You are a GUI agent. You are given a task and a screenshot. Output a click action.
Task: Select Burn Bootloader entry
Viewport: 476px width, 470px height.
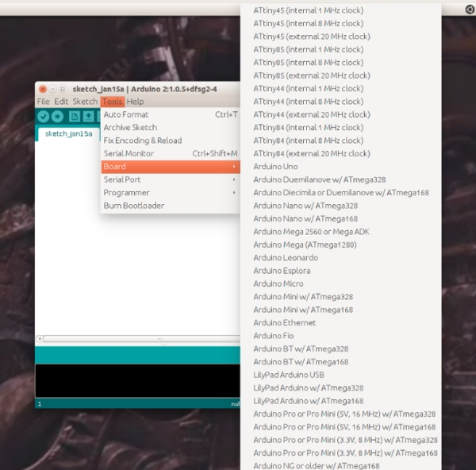[x=171, y=206]
